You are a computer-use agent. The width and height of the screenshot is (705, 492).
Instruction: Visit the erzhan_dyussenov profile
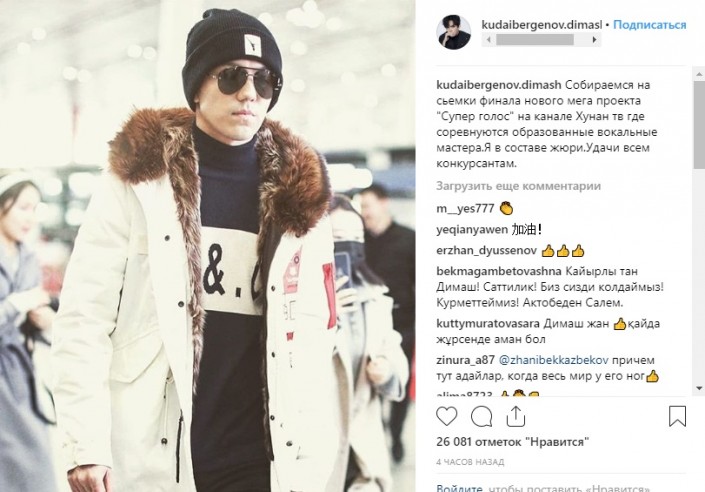coord(486,250)
